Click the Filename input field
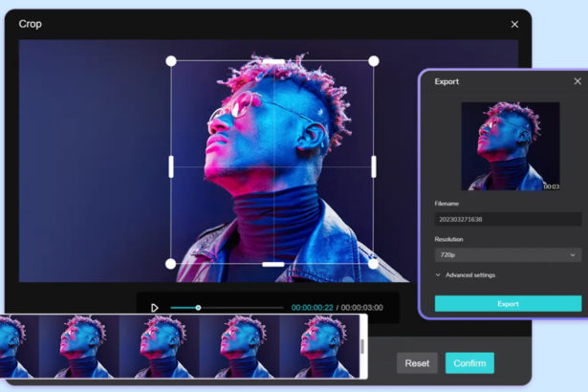 508,219
